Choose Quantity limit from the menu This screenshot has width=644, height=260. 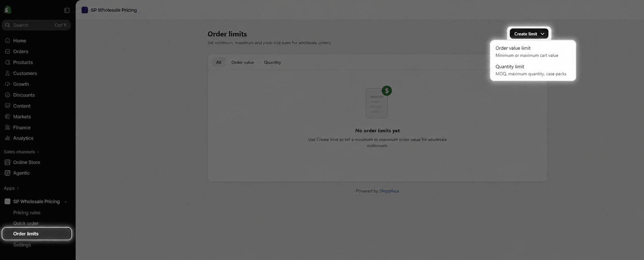pos(533,70)
